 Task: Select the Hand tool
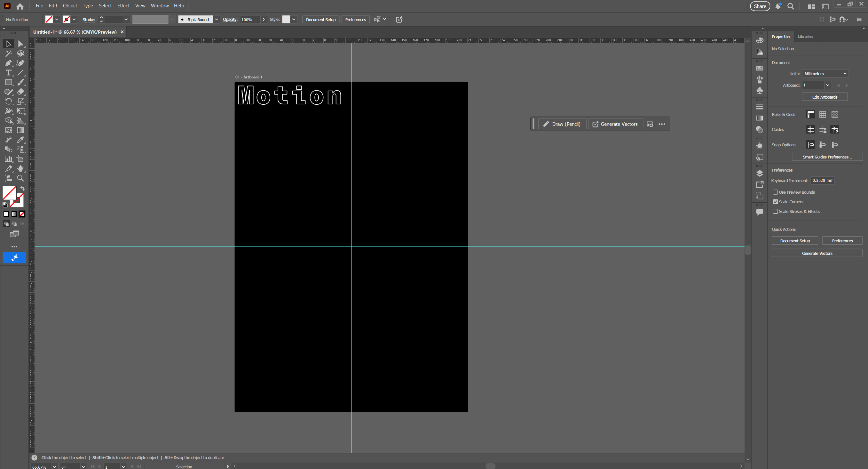point(20,168)
